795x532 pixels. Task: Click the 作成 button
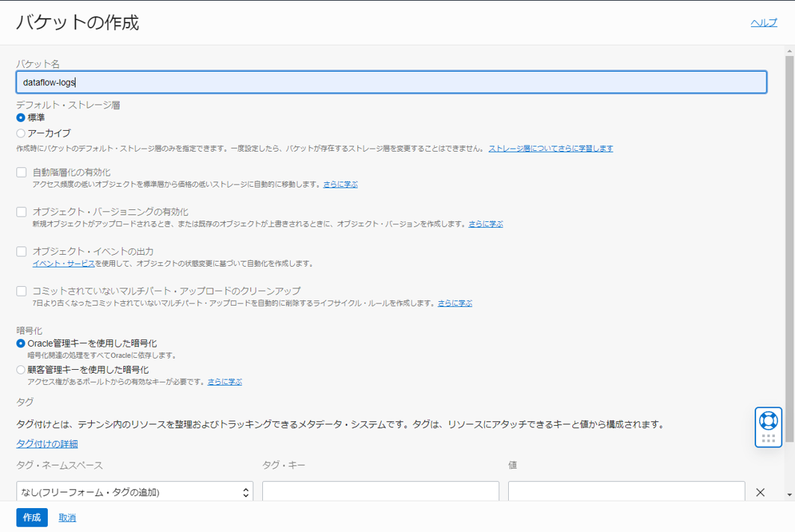(31, 518)
